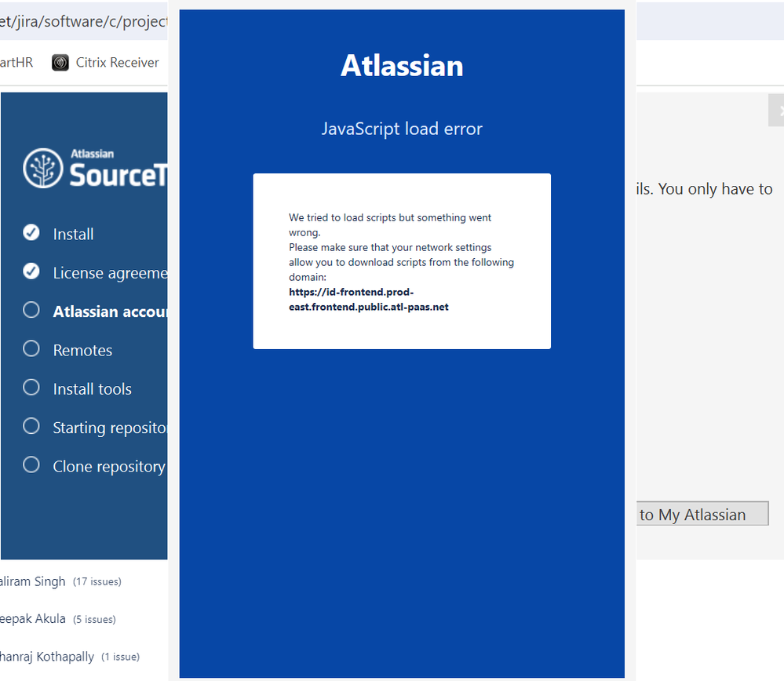Click the Go to My Atlassian button
The height and width of the screenshot is (681, 784).
[702, 514]
